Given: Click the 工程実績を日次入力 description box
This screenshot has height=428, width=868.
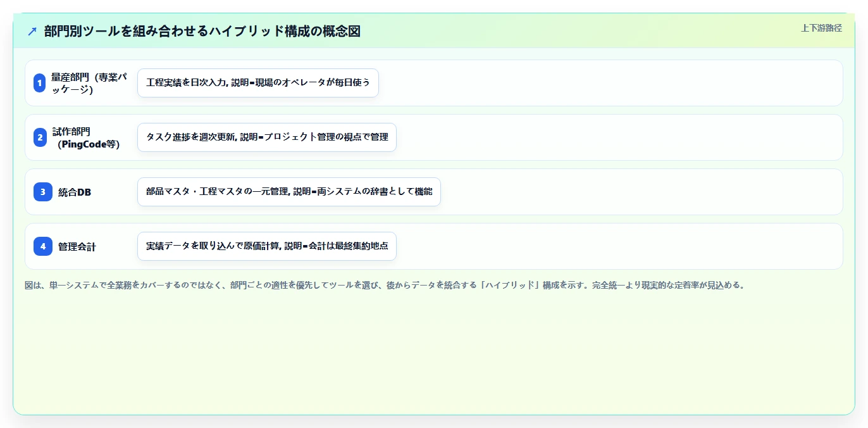Looking at the screenshot, I should coord(258,83).
